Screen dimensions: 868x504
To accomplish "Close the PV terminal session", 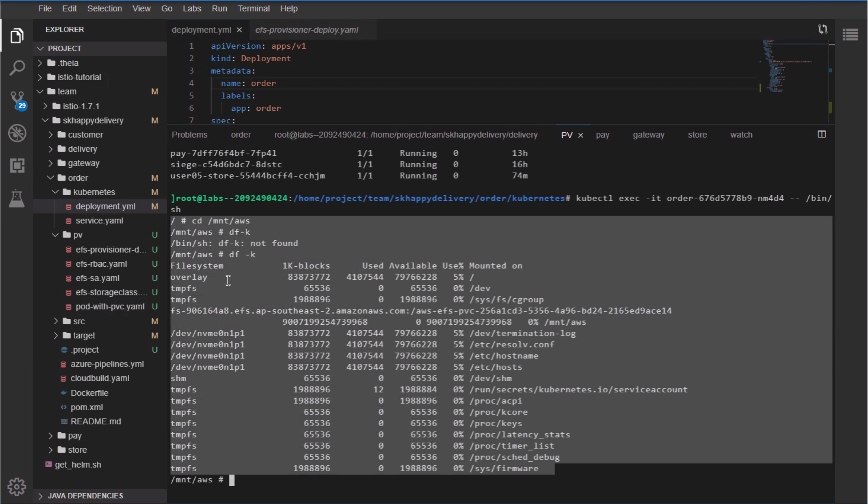I will (580, 135).
